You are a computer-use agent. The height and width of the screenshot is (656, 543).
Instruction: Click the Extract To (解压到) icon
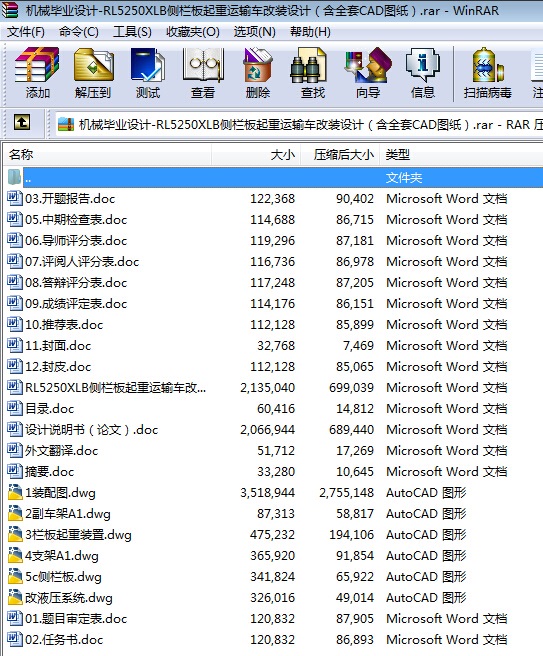tap(93, 65)
